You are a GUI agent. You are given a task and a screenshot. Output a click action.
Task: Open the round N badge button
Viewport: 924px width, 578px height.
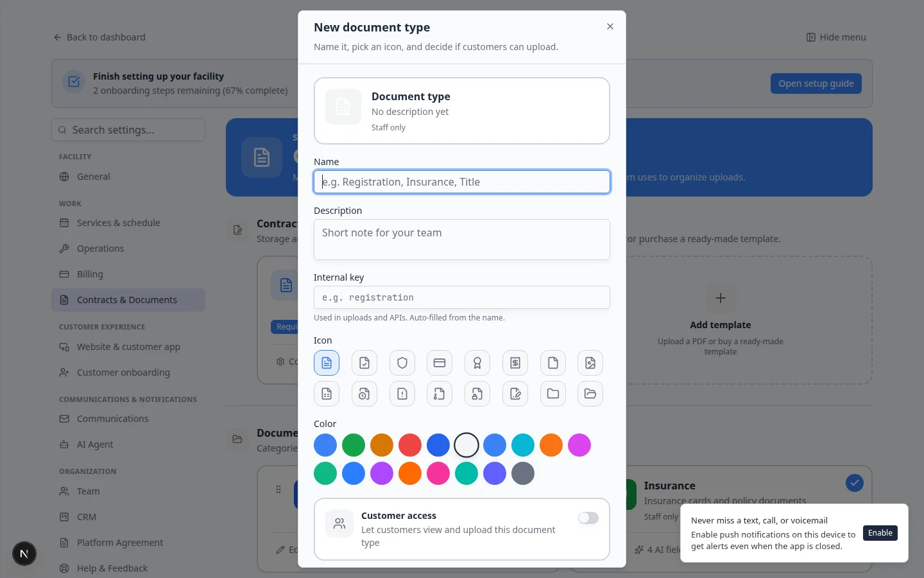[24, 554]
